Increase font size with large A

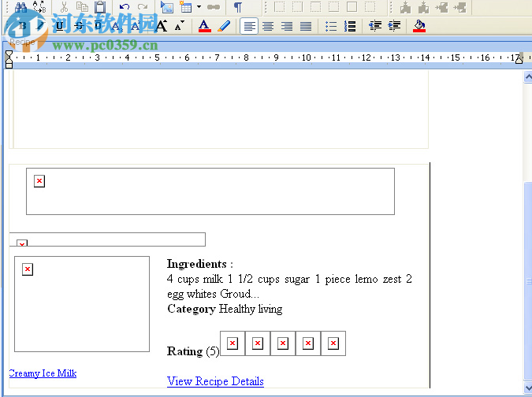[162, 26]
